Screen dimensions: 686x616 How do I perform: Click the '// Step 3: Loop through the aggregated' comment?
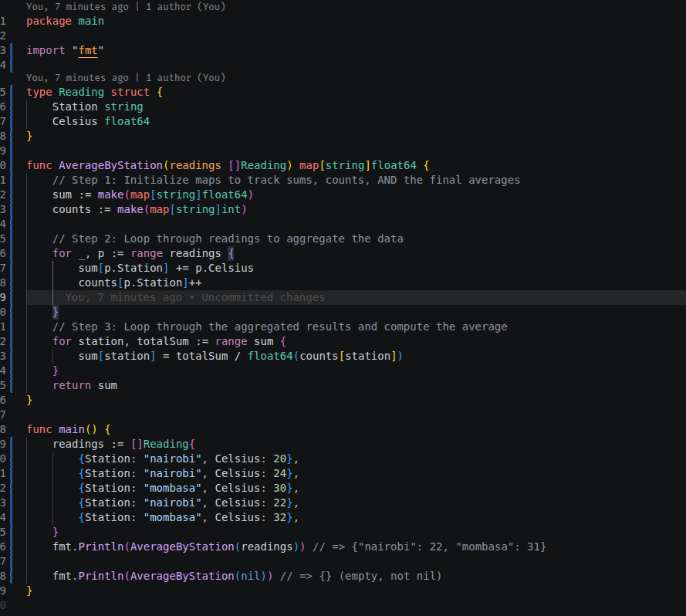pyautogui.click(x=280, y=327)
